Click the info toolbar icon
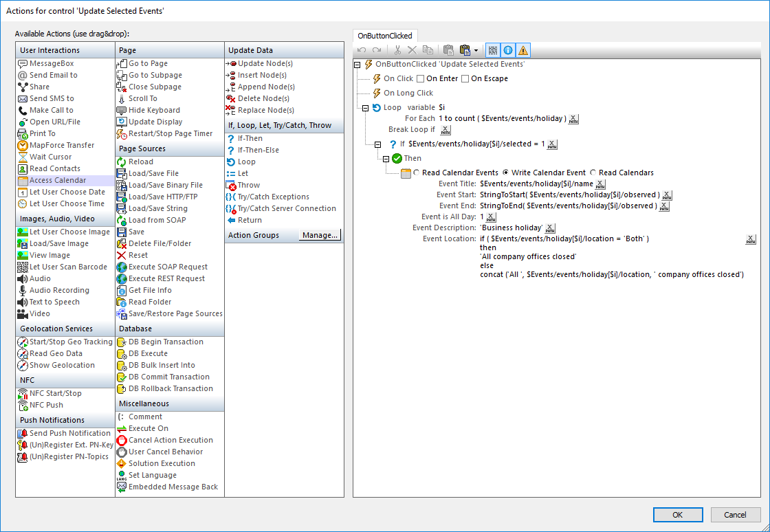This screenshot has width=770, height=532. pos(509,49)
